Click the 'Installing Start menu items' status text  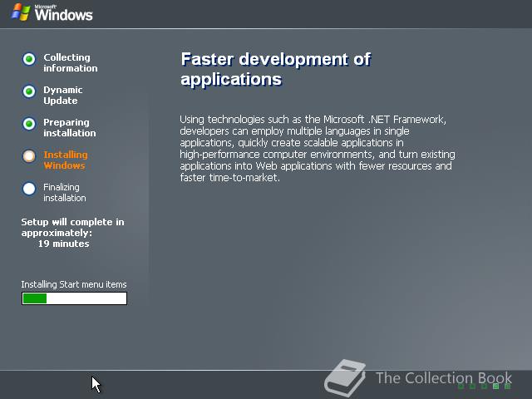click(x=74, y=284)
